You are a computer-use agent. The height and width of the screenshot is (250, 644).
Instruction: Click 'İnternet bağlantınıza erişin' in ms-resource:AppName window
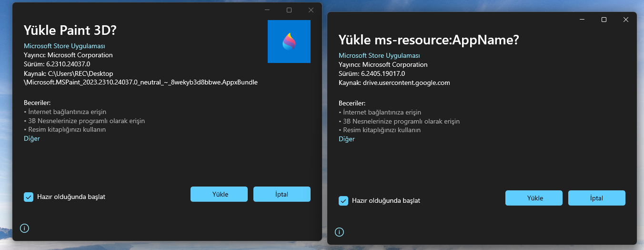click(x=380, y=112)
